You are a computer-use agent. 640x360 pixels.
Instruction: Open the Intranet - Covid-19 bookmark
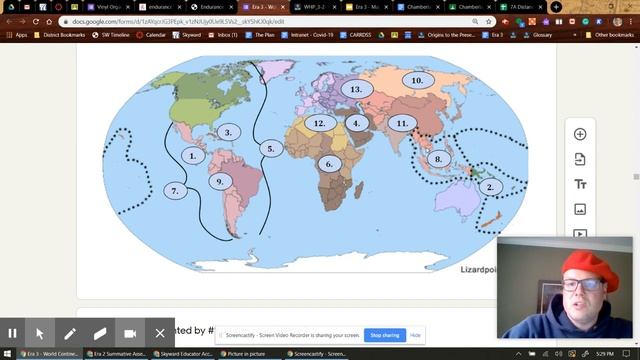point(307,35)
